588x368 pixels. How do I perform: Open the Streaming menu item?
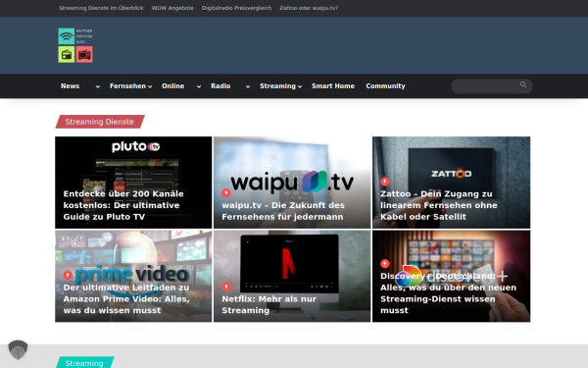coord(277,86)
